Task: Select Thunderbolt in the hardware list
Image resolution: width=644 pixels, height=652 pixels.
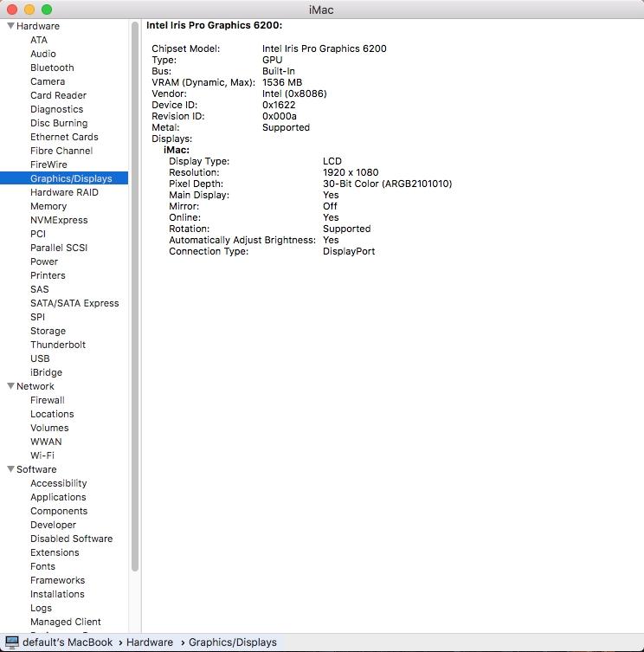Action: coord(58,345)
